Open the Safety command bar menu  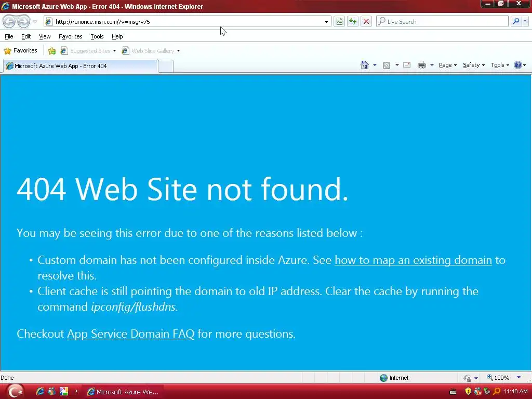click(x=474, y=65)
